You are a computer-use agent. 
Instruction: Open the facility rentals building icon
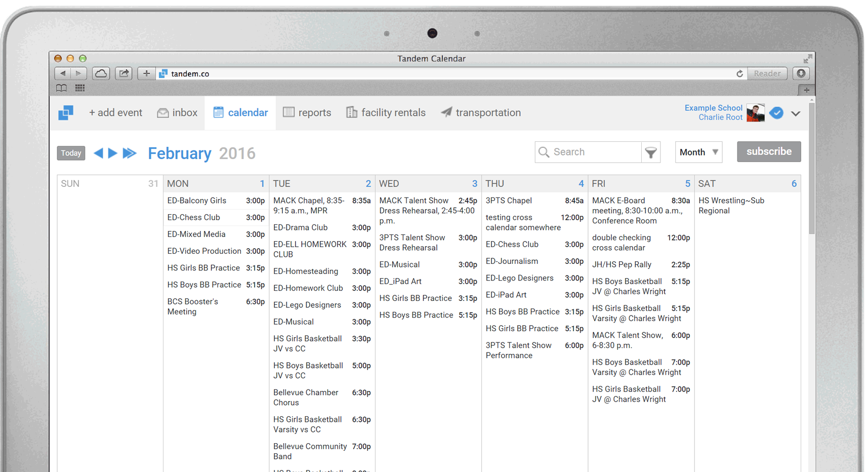pyautogui.click(x=351, y=112)
